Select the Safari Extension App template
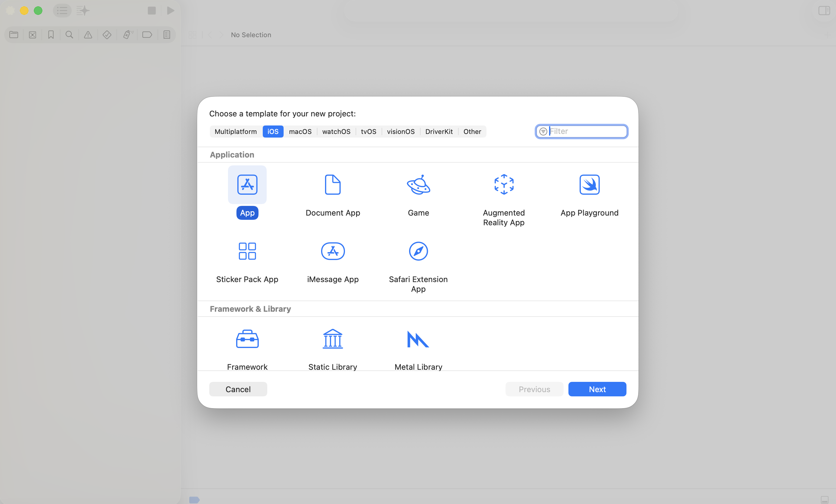Image resolution: width=836 pixels, height=504 pixels. coord(418,251)
